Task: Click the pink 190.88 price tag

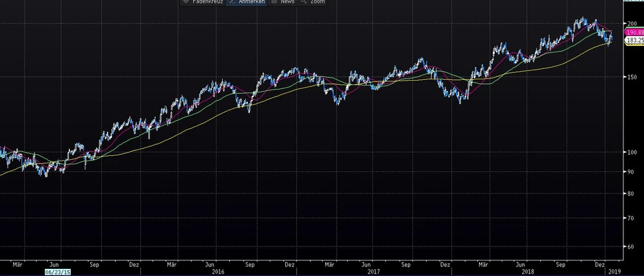Action: (634, 32)
